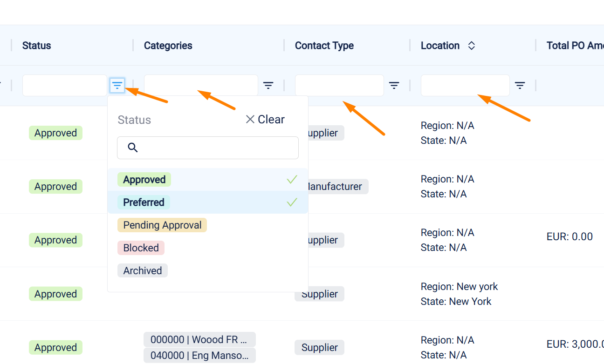This screenshot has height=364, width=604.
Task: Click the Status column filter icon
Action: pyautogui.click(x=117, y=85)
